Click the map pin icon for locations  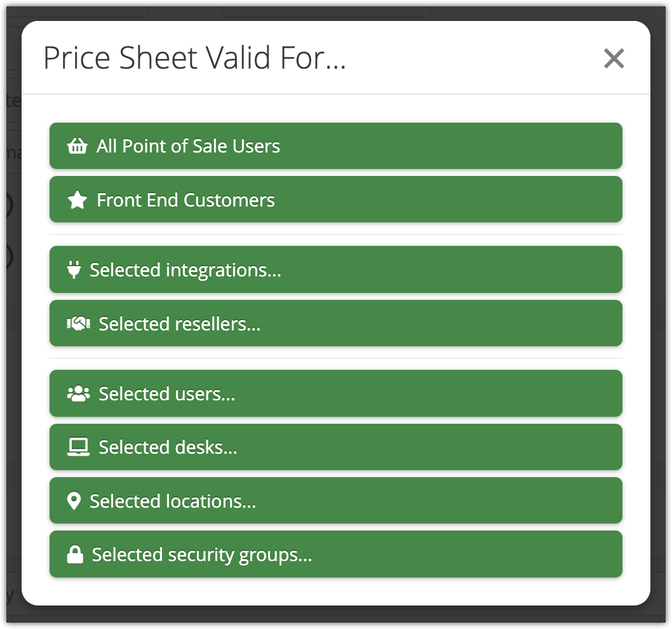tap(74, 501)
